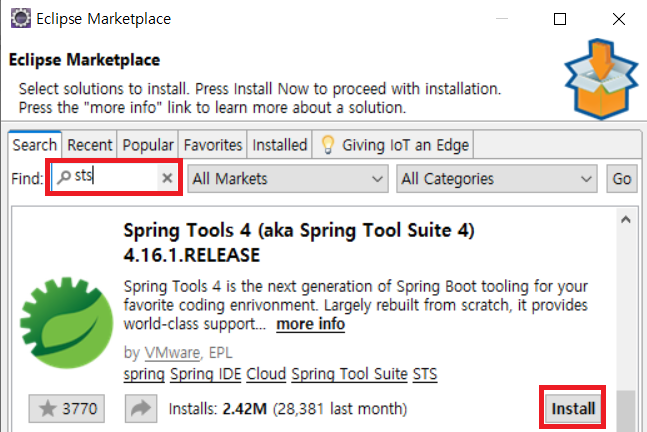Click the STS tag link
The image size is (647, 432).
tap(425, 374)
